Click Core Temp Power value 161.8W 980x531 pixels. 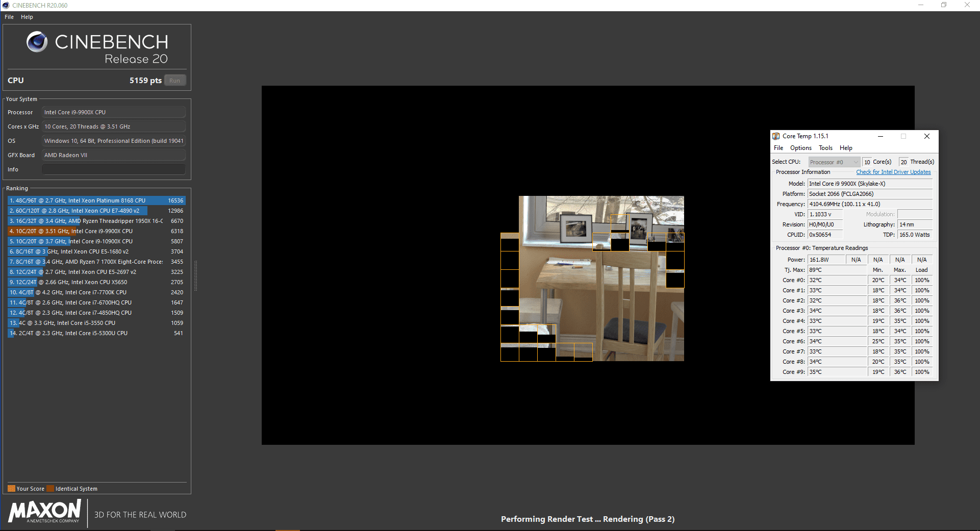click(x=826, y=260)
